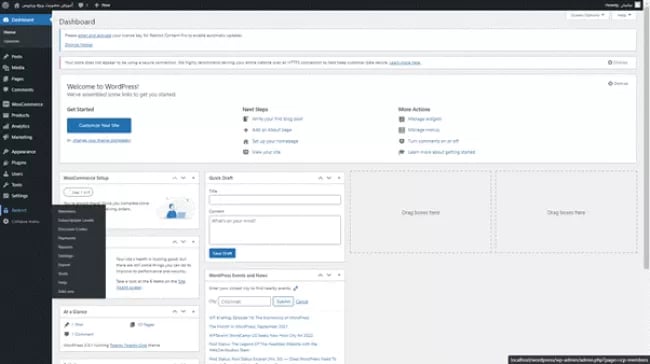The image size is (650, 364).
Task: Click the Customize Your Site button
Action: click(x=99, y=125)
